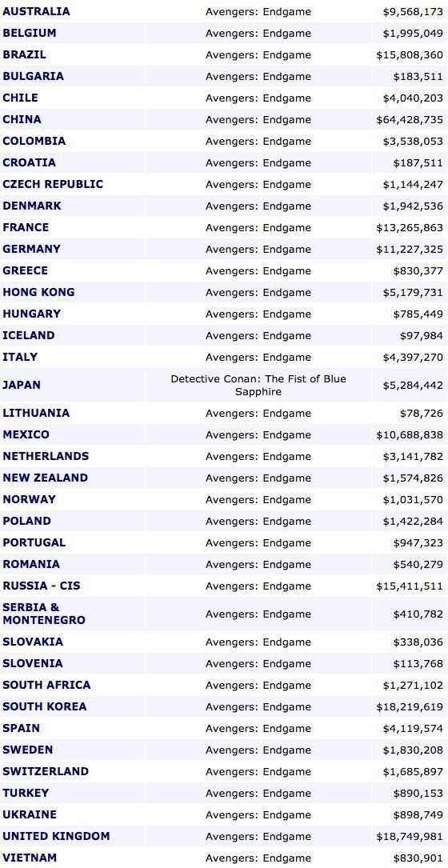Select Avengers: Endgame in the Germany row
This screenshot has height=868, width=448.
(258, 249)
